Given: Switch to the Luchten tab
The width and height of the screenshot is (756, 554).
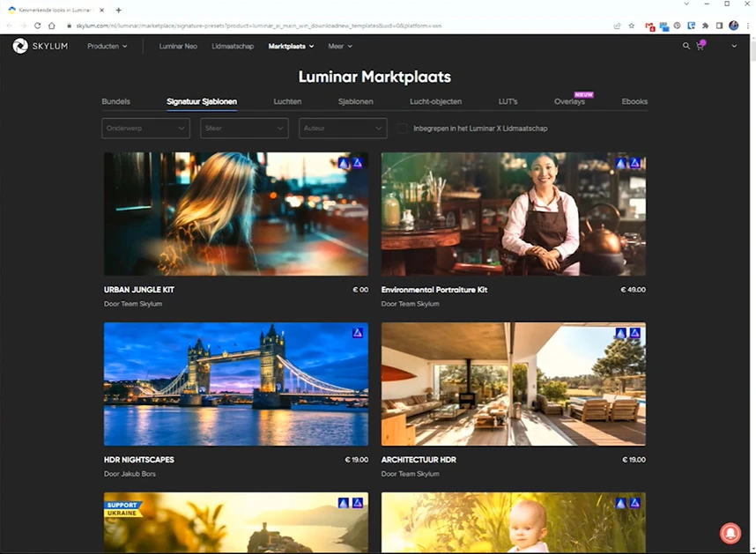Looking at the screenshot, I should tap(287, 101).
